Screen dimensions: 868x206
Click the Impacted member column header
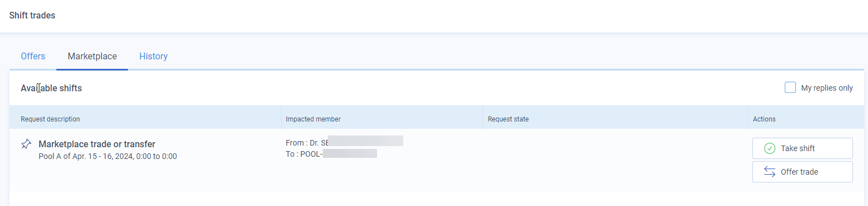tap(313, 119)
